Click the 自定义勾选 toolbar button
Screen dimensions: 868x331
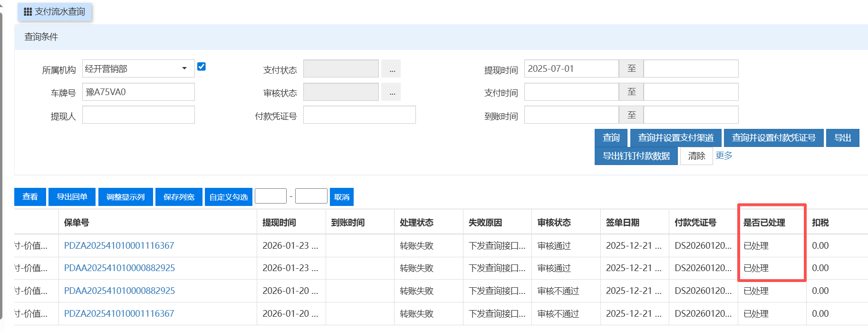coord(229,197)
